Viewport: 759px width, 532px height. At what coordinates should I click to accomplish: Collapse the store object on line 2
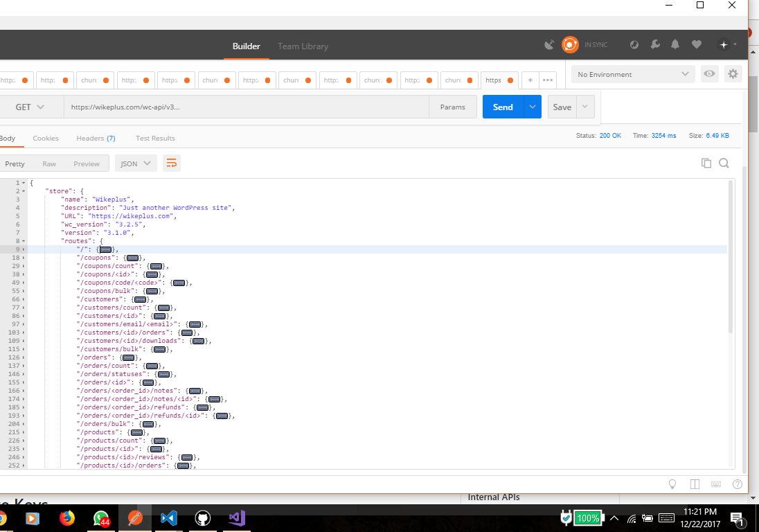(24, 191)
